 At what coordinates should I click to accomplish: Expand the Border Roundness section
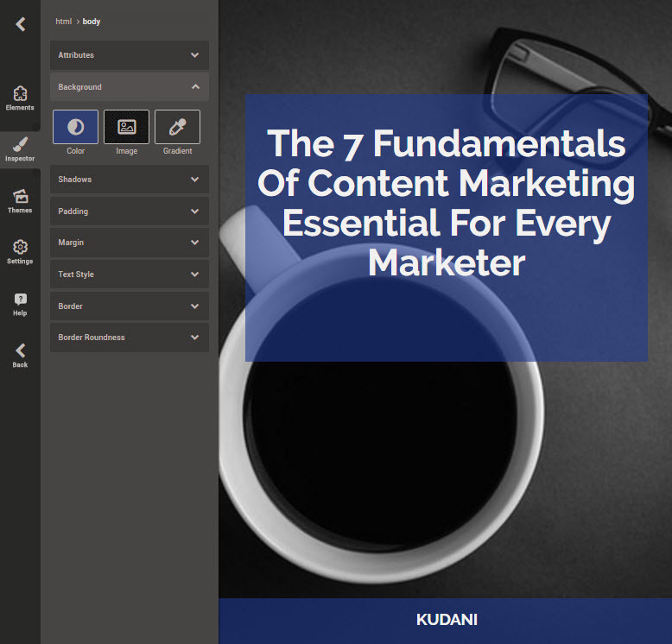click(x=130, y=338)
